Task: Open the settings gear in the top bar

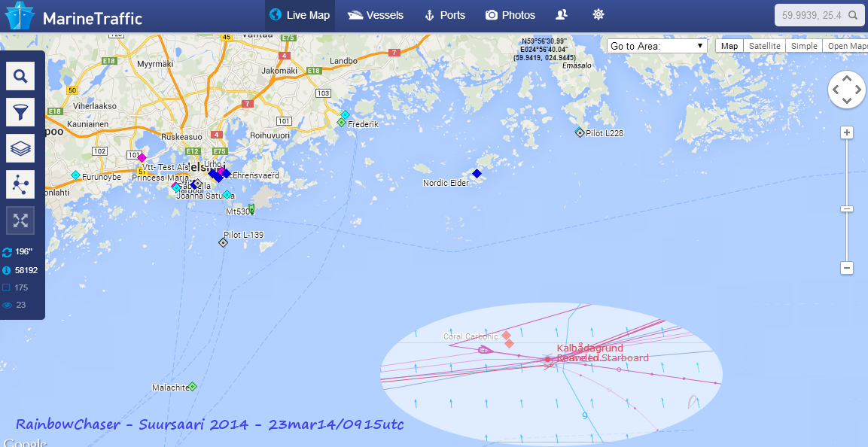Action: 598,15
